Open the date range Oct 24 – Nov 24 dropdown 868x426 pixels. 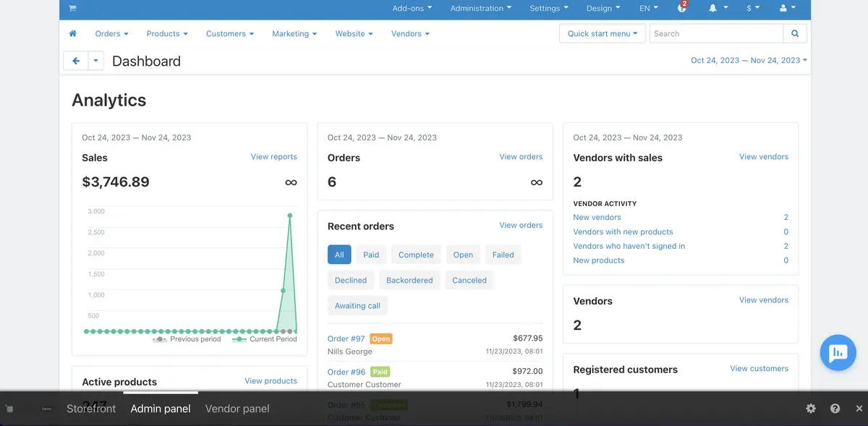coord(749,61)
